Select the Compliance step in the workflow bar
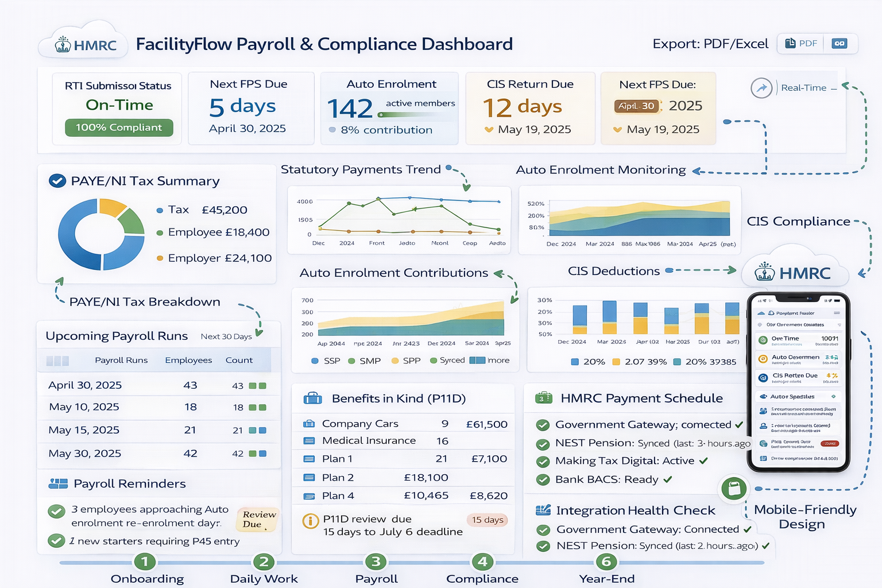The width and height of the screenshot is (882, 588). click(x=482, y=563)
